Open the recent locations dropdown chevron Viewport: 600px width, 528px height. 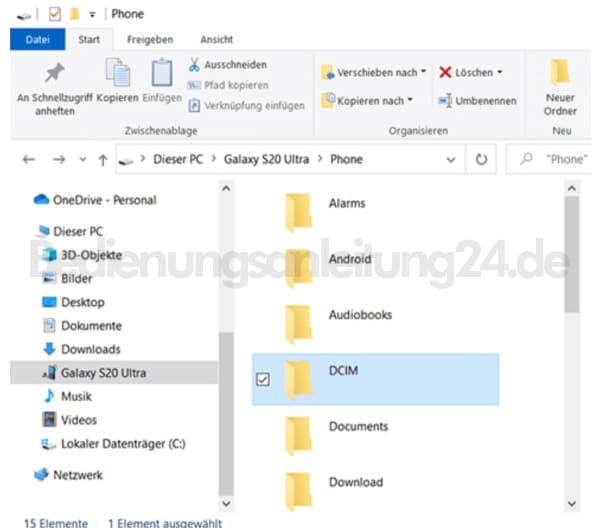click(83, 160)
